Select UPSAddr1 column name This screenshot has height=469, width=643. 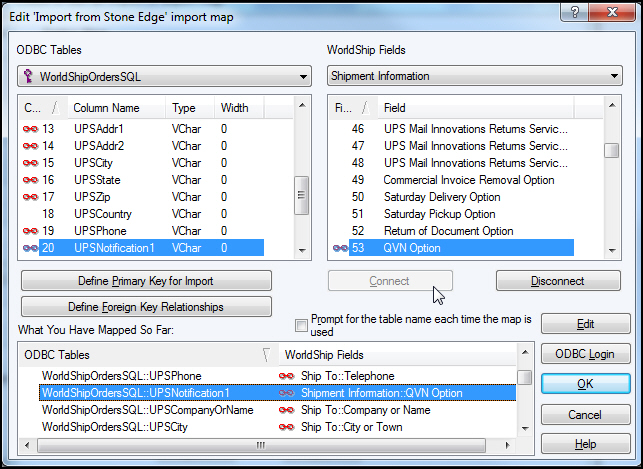click(x=99, y=129)
